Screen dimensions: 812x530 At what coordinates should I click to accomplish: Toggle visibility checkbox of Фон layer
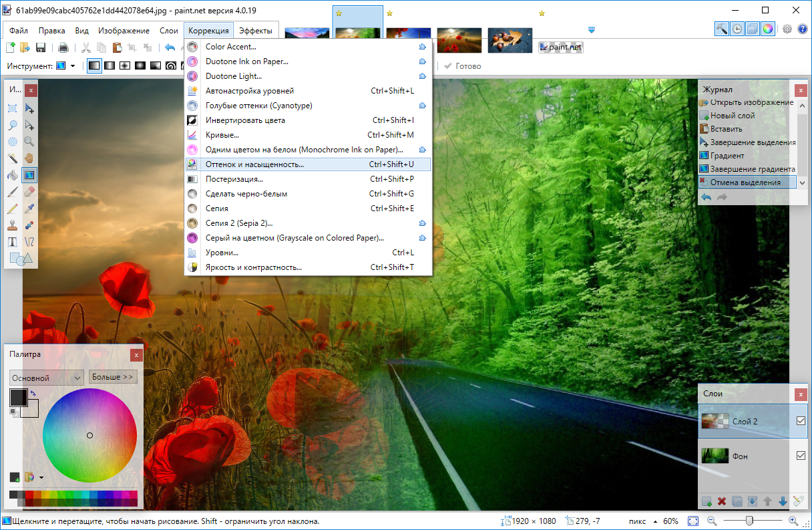[801, 456]
